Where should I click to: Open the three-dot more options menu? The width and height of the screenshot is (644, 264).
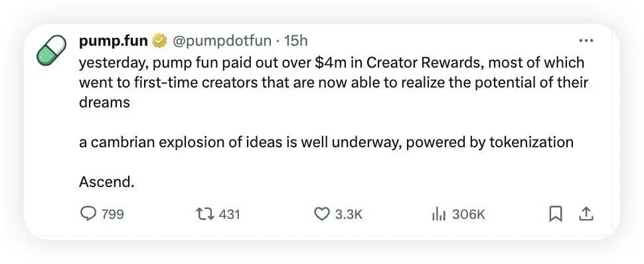tap(586, 40)
